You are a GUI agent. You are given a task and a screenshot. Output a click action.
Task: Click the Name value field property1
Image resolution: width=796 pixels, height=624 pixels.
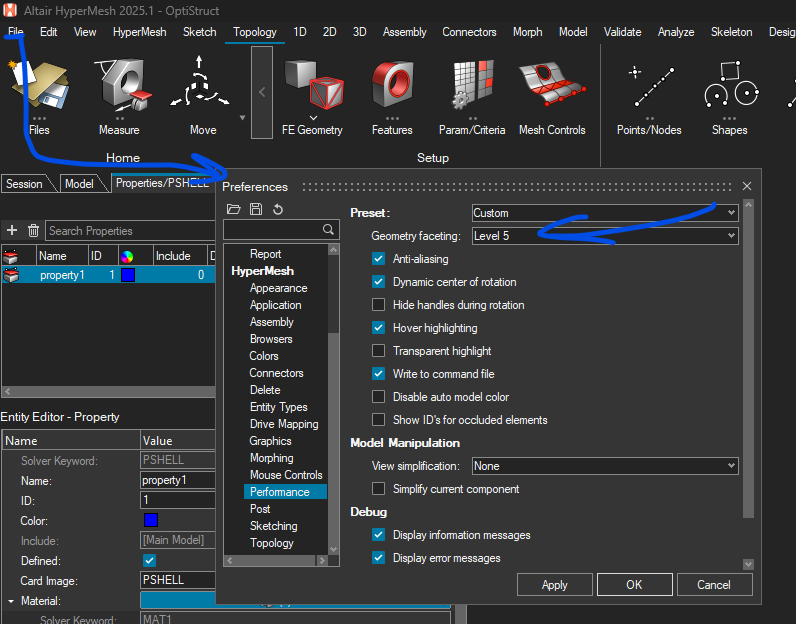coord(178,480)
